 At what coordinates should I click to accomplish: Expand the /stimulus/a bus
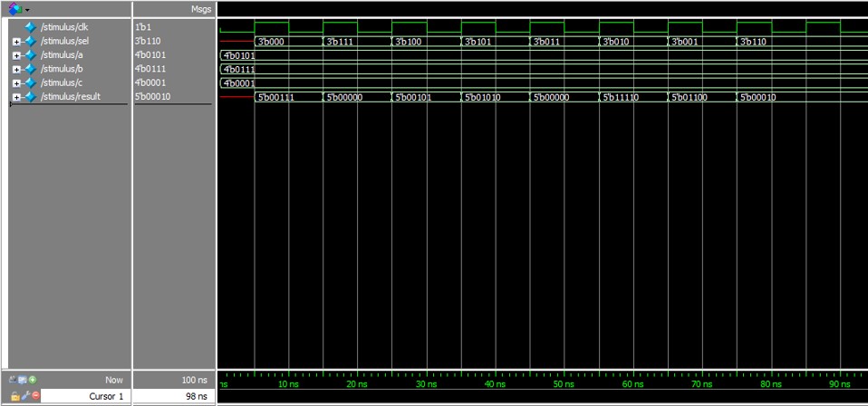point(16,55)
